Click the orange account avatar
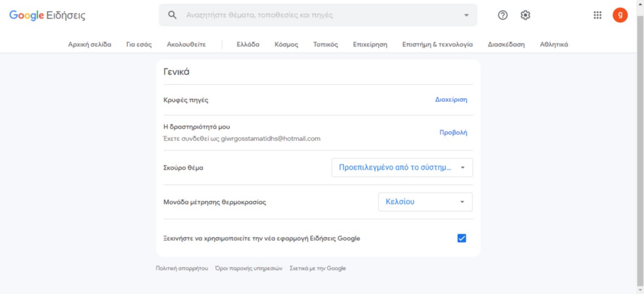Screen dimensions: 644x294 click(x=620, y=15)
